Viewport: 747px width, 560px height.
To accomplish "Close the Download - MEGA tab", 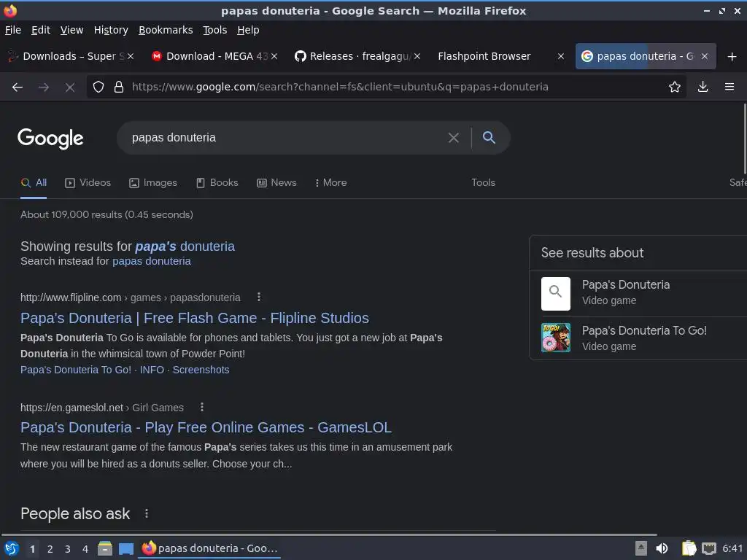I will coord(274,56).
